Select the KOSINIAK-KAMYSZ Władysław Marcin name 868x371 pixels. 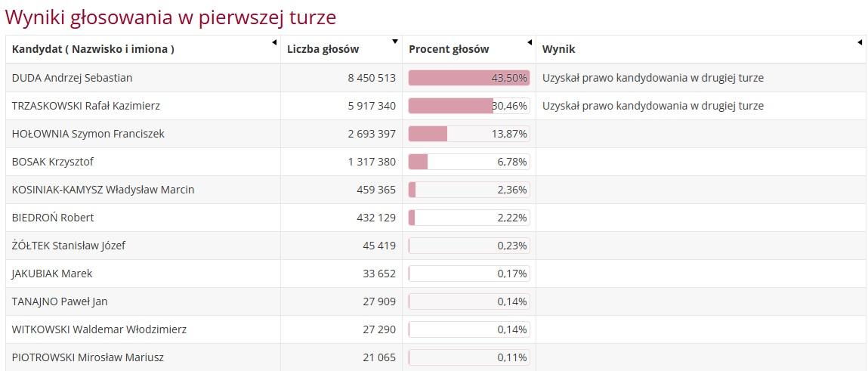(x=103, y=190)
